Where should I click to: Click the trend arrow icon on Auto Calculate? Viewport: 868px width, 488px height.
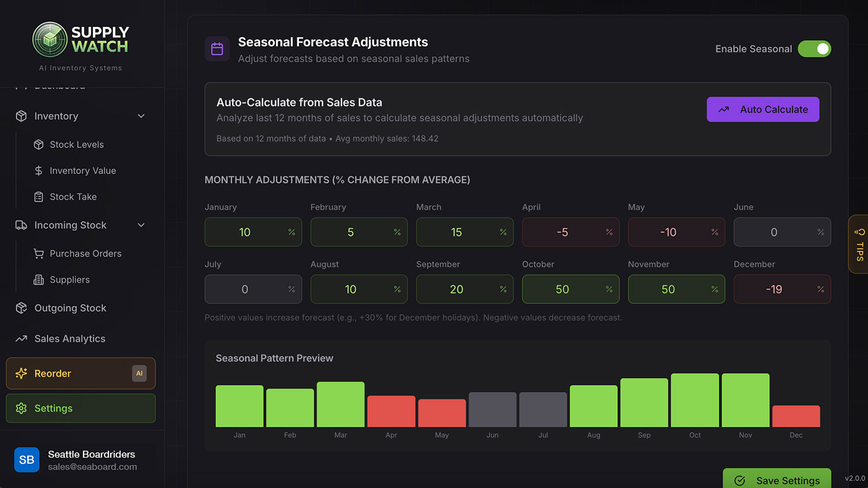724,110
